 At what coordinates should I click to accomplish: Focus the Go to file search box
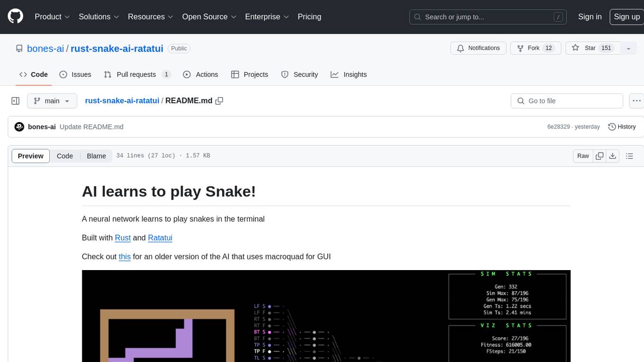click(567, 101)
